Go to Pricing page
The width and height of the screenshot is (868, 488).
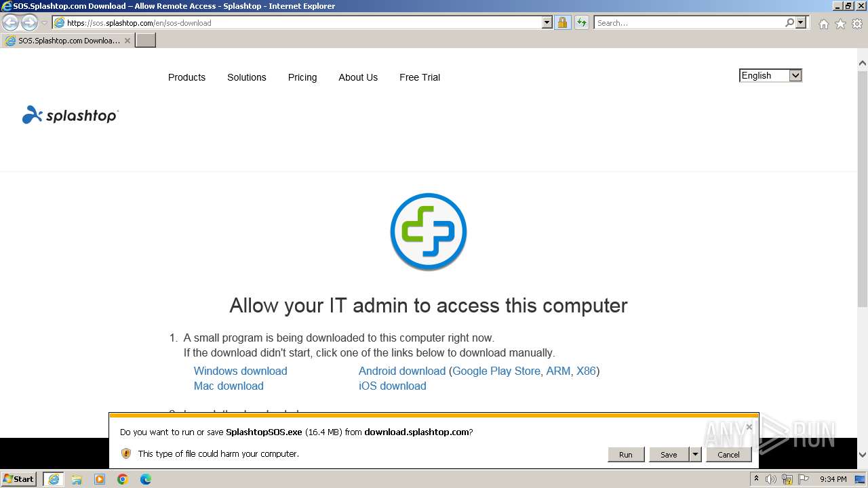[302, 77]
